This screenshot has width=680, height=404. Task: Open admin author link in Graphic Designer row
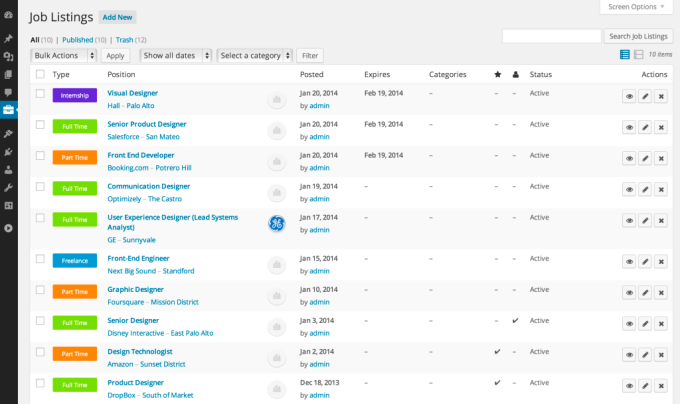tap(320, 302)
